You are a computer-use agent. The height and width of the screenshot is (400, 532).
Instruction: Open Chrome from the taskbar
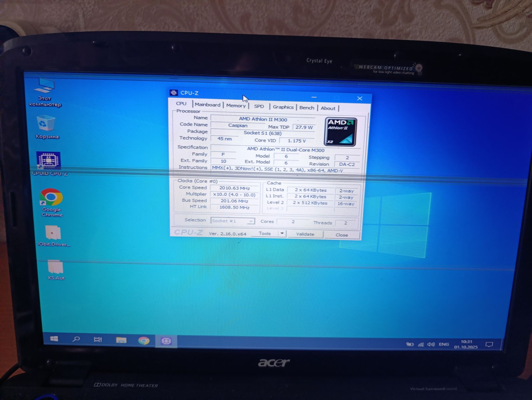144,341
